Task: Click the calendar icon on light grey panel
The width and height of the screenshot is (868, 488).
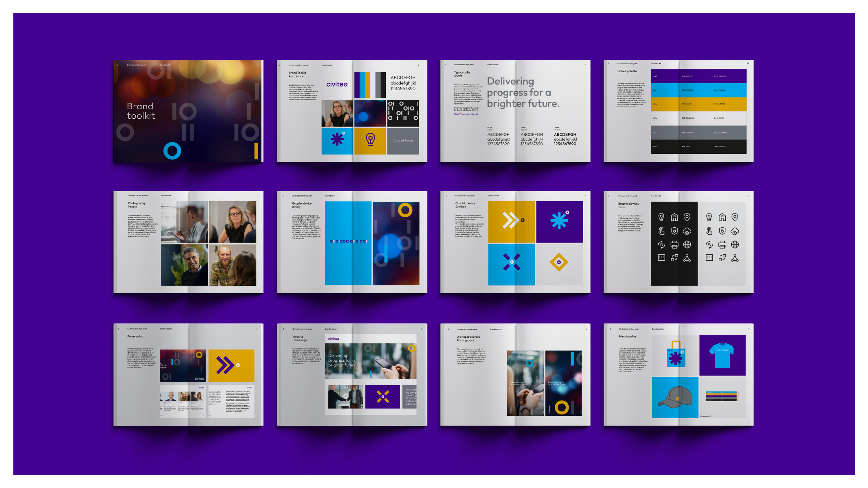Action: [x=709, y=258]
